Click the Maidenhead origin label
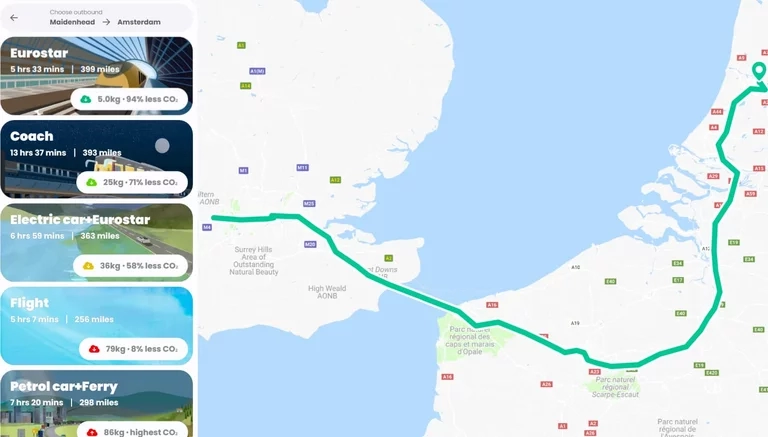Screen dimensions: 768x437 [x=72, y=22]
